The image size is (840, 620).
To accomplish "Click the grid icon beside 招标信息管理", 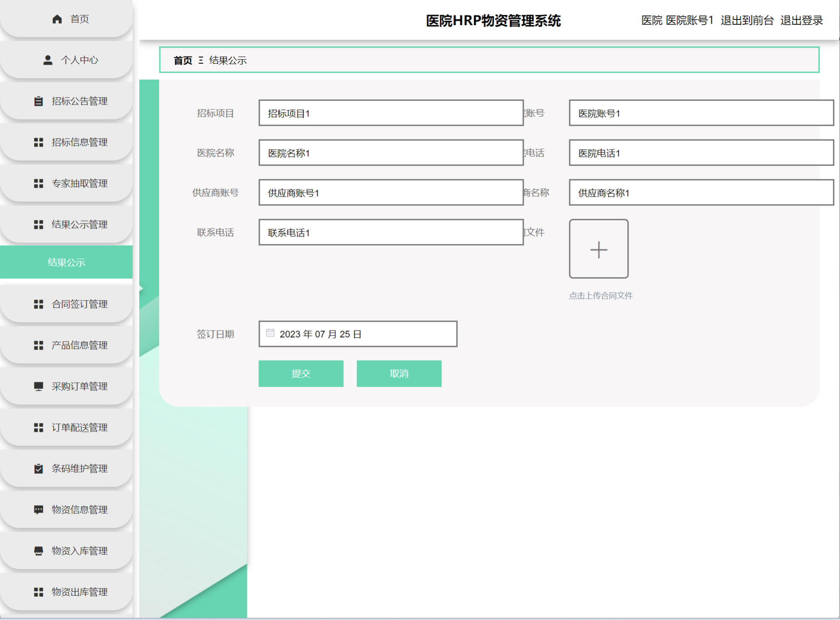I will (x=38, y=142).
